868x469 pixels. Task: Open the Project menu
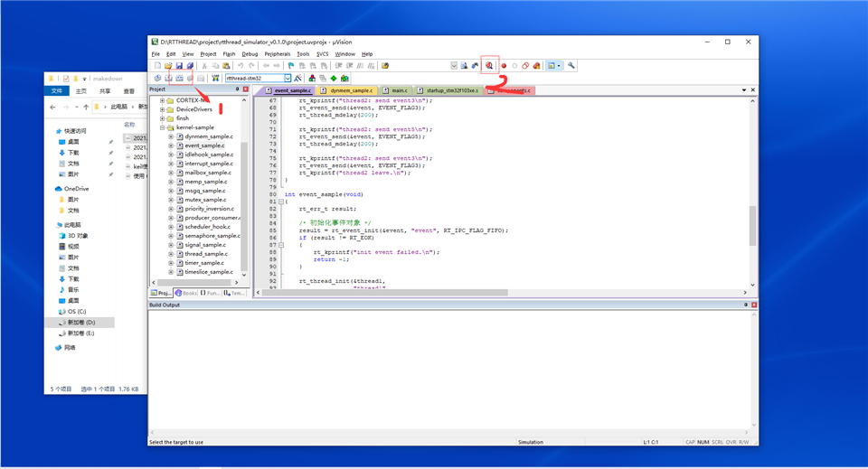coord(208,54)
